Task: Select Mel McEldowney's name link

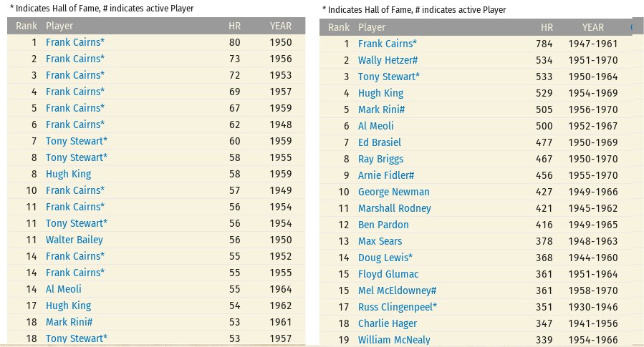Action: tap(397, 290)
